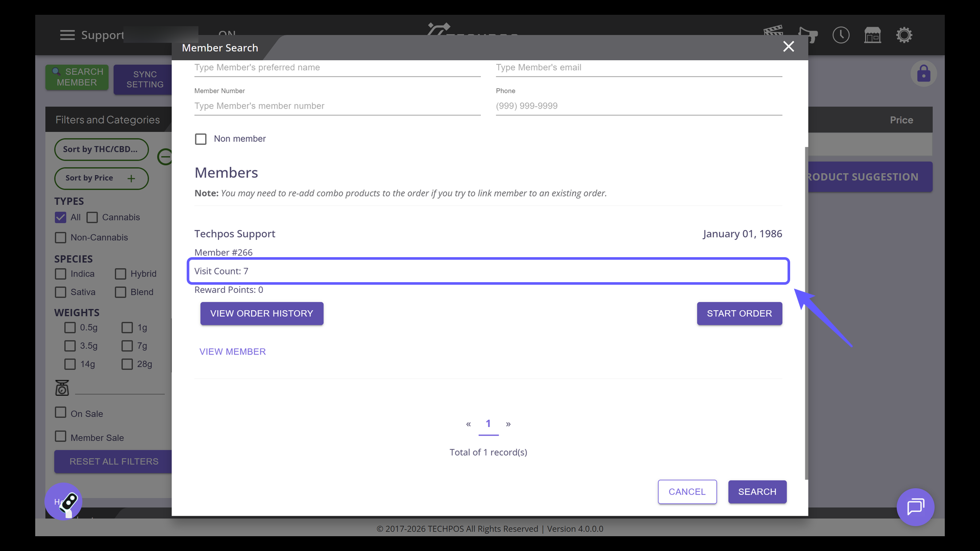Check the Non member checkbox

(201, 139)
